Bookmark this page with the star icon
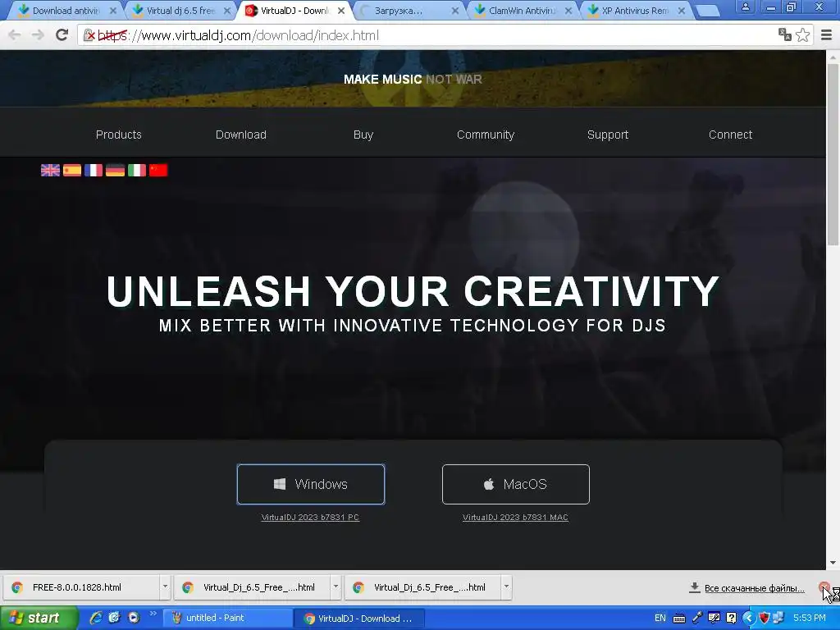 point(802,34)
